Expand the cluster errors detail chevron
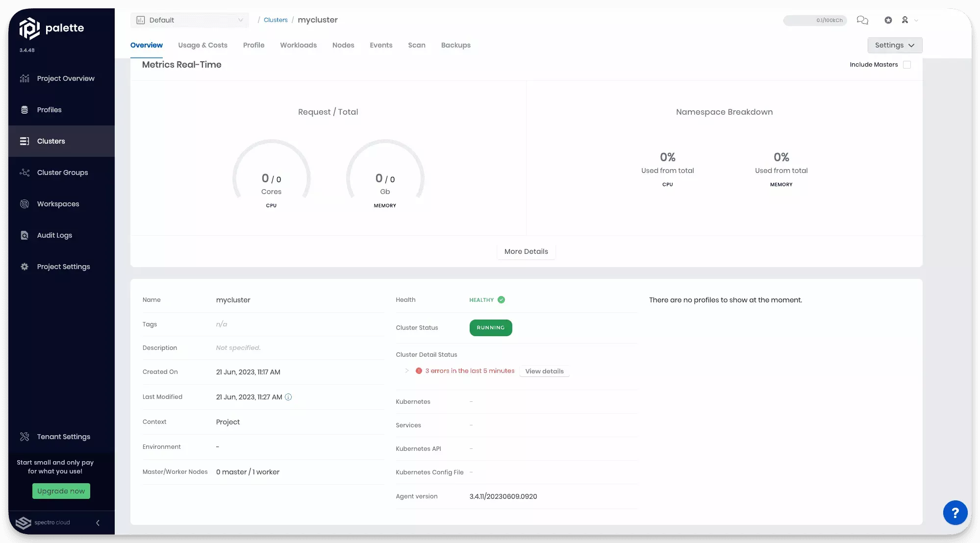Image resolution: width=980 pixels, height=543 pixels. tap(406, 371)
